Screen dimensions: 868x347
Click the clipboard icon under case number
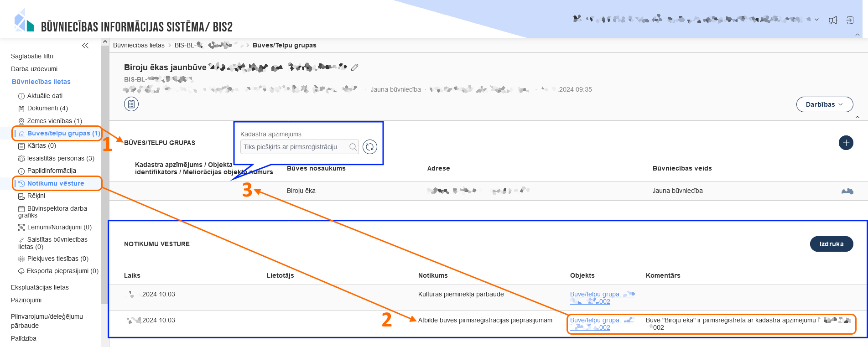click(131, 104)
